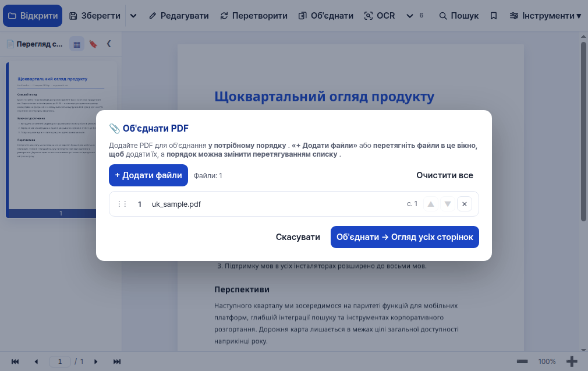Open the Інструменти menu
The width and height of the screenshot is (588, 371).
(546, 16)
